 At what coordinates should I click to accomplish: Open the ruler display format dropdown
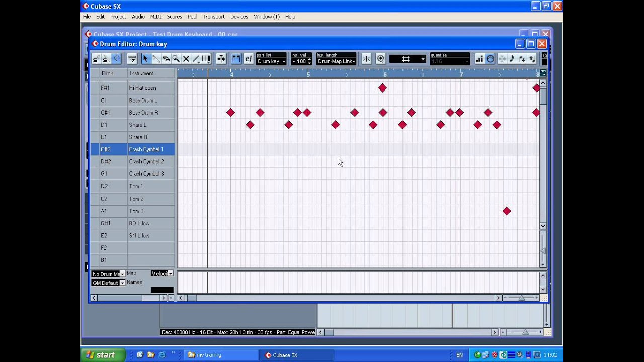pos(543,73)
